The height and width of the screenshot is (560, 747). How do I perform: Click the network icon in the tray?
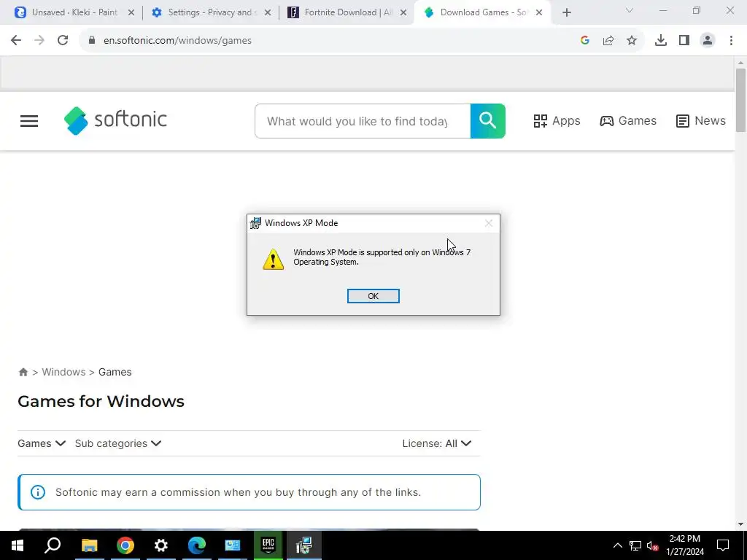(x=635, y=545)
